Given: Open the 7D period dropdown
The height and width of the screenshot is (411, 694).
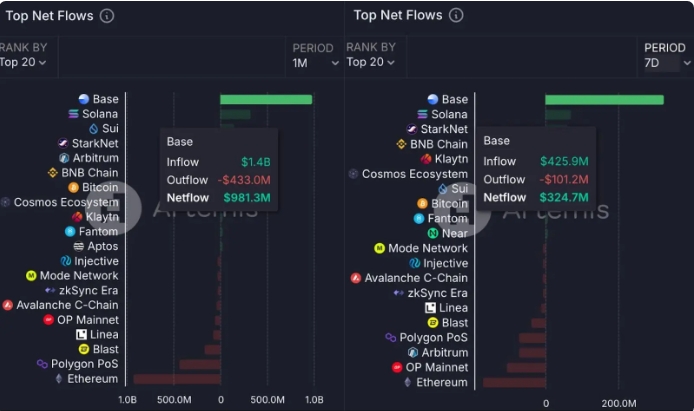Looking at the screenshot, I should point(667,63).
